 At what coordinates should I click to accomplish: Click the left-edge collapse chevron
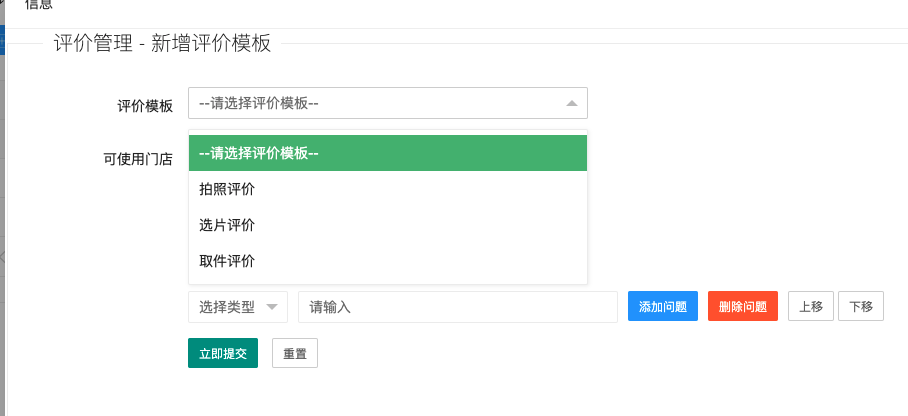(x=3, y=257)
